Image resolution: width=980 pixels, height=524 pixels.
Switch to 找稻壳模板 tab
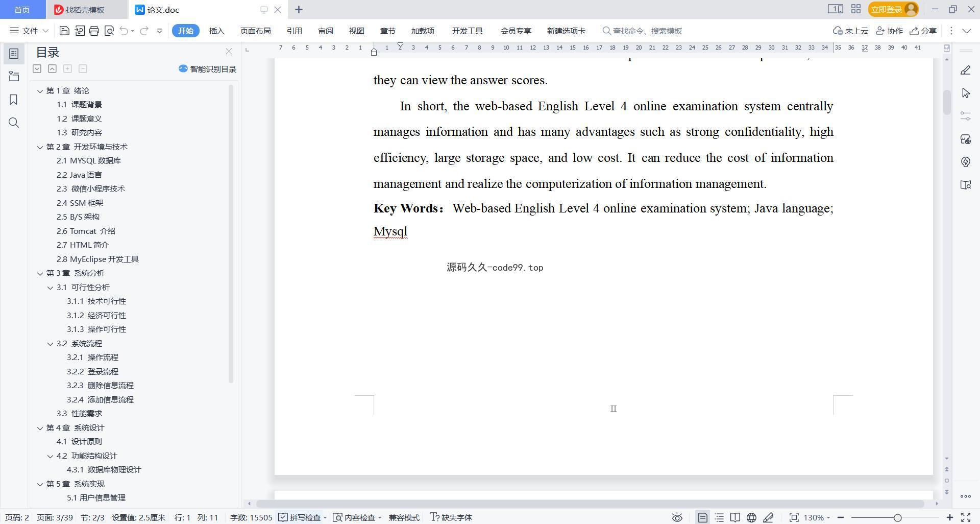pos(85,10)
